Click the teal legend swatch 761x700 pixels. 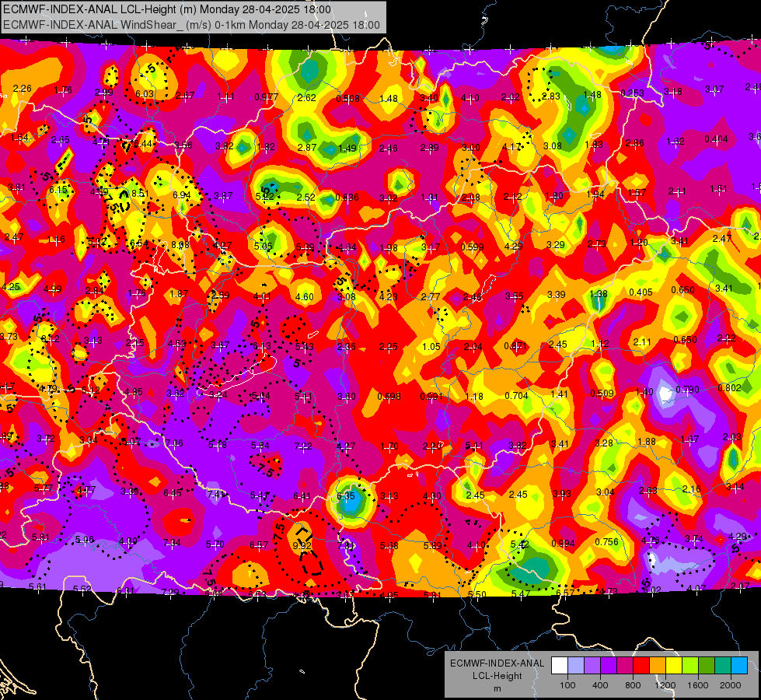[723, 666]
